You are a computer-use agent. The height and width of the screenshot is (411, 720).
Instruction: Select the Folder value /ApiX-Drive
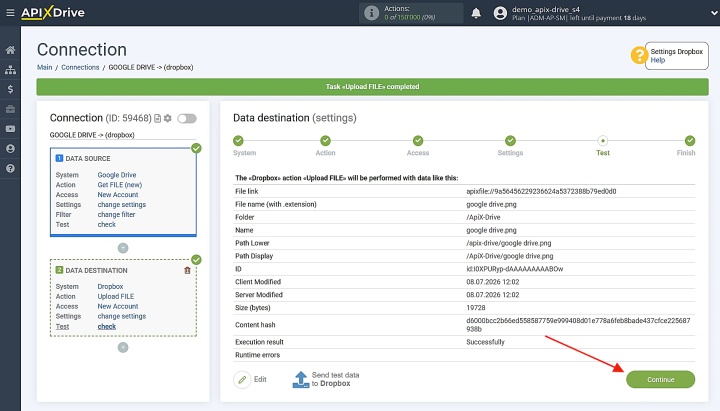coord(483,217)
